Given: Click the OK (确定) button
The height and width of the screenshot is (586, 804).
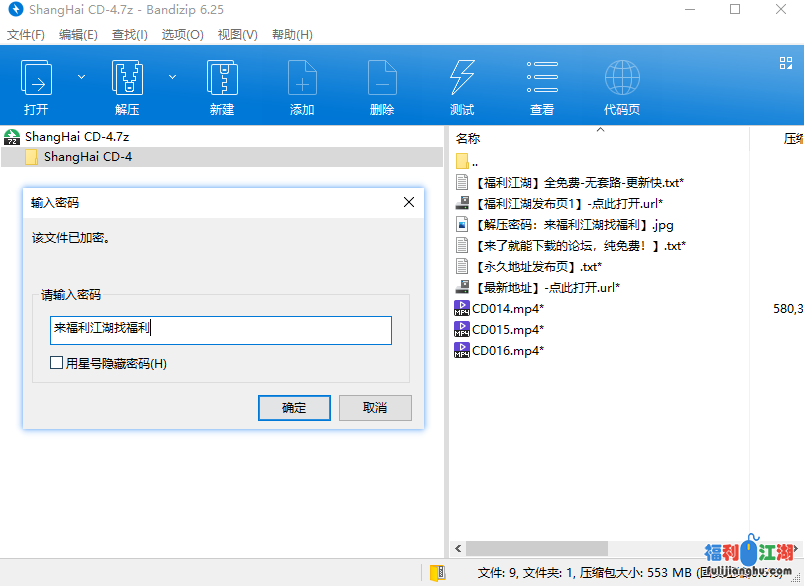Looking at the screenshot, I should pos(294,408).
